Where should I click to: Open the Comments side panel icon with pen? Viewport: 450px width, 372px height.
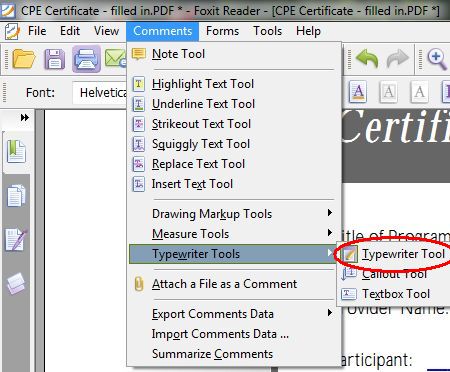click(16, 239)
